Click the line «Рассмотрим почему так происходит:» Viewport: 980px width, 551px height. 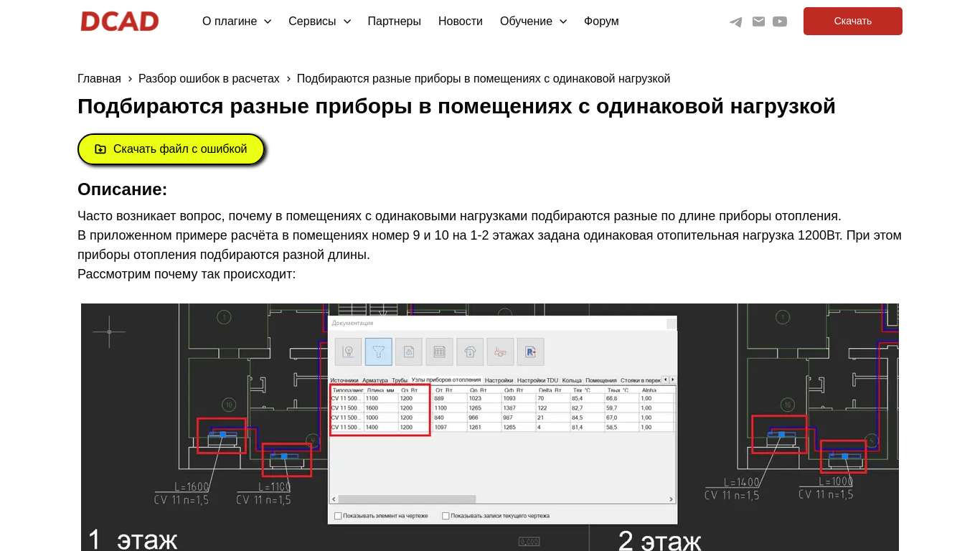pos(187,274)
